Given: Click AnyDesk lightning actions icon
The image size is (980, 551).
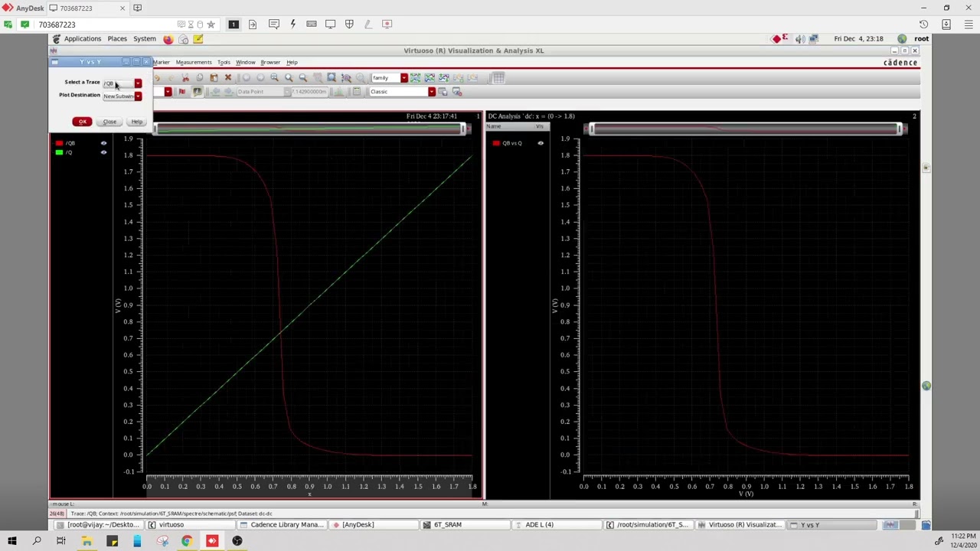Looking at the screenshot, I should click(292, 24).
